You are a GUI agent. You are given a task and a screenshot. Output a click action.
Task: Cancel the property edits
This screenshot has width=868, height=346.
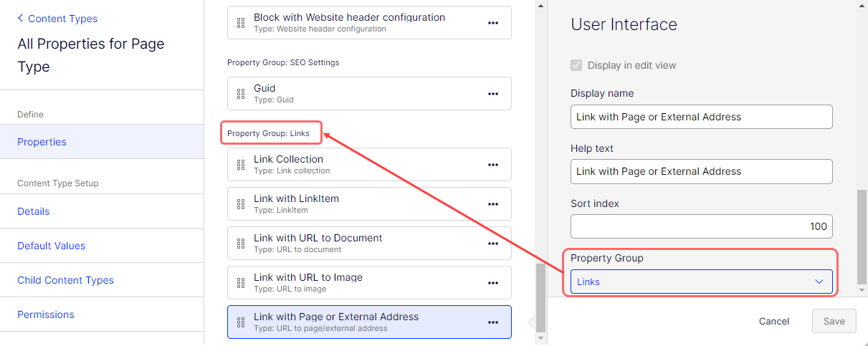pos(774,321)
